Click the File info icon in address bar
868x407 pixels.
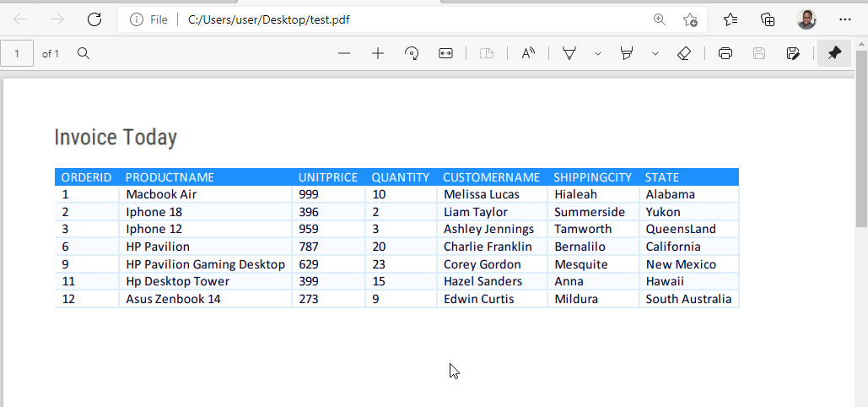click(x=136, y=20)
